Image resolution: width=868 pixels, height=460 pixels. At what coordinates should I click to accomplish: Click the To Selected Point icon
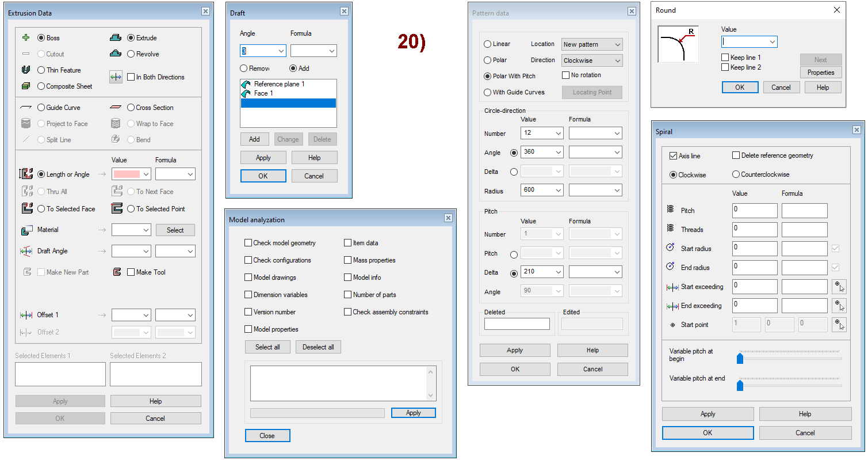tap(117, 209)
